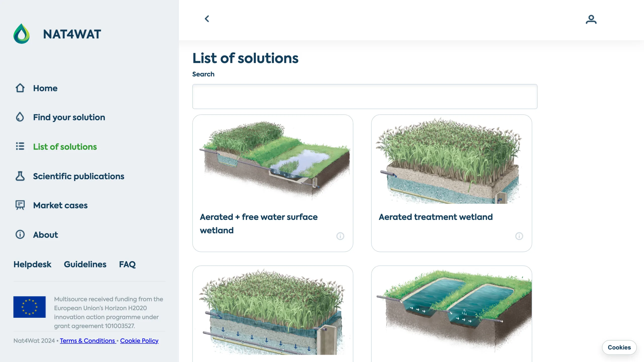The height and width of the screenshot is (362, 644).
Task: Click the European Union flag image
Action: click(29, 307)
